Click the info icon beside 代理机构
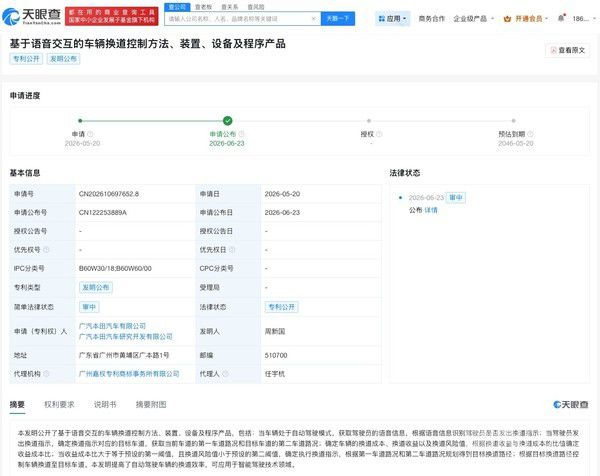The width and height of the screenshot is (600, 476). click(46, 373)
